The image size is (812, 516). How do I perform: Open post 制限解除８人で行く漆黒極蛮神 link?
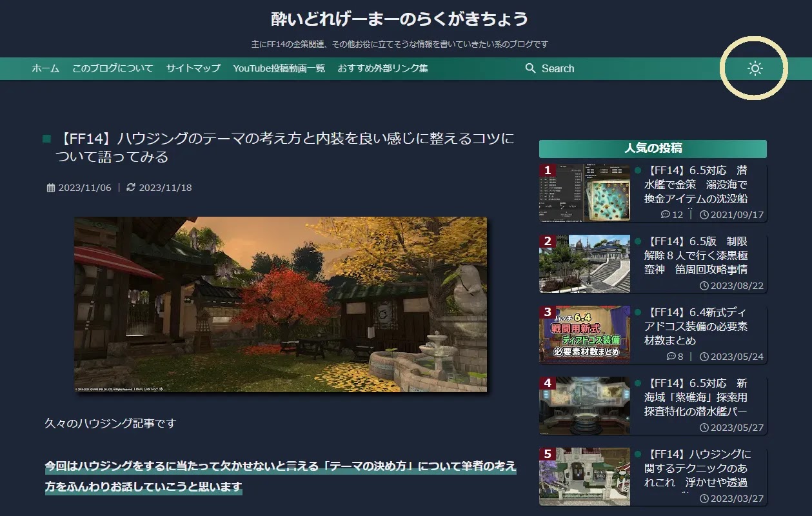pos(696,255)
